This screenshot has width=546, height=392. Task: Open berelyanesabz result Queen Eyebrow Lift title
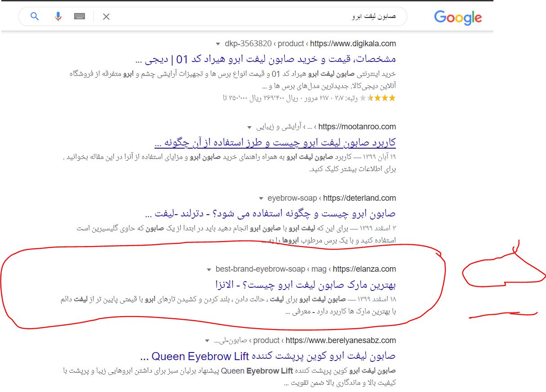point(268,356)
